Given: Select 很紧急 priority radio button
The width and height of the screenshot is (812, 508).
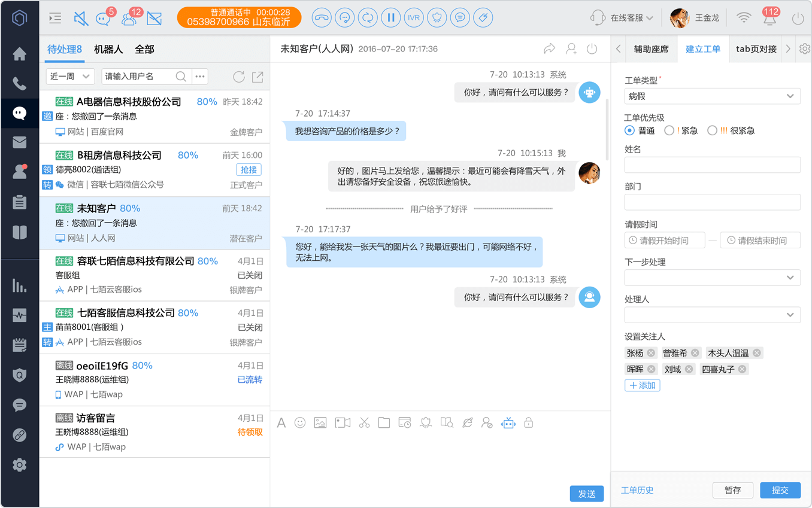Looking at the screenshot, I should tap(712, 130).
